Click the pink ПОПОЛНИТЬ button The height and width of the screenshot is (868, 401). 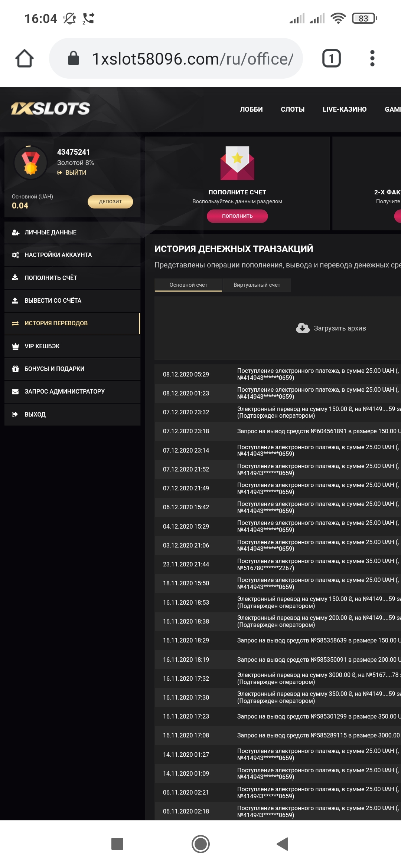tap(237, 216)
